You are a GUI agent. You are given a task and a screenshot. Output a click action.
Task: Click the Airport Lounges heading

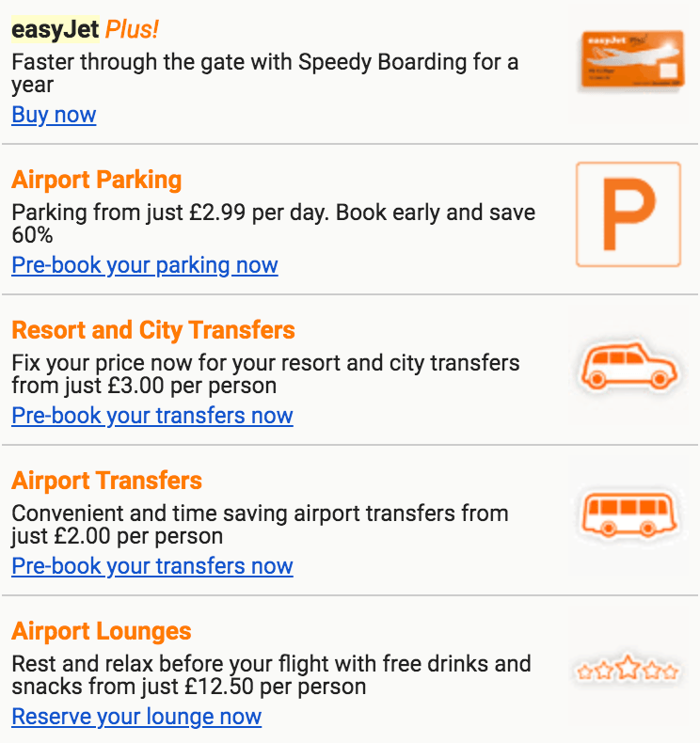click(102, 631)
